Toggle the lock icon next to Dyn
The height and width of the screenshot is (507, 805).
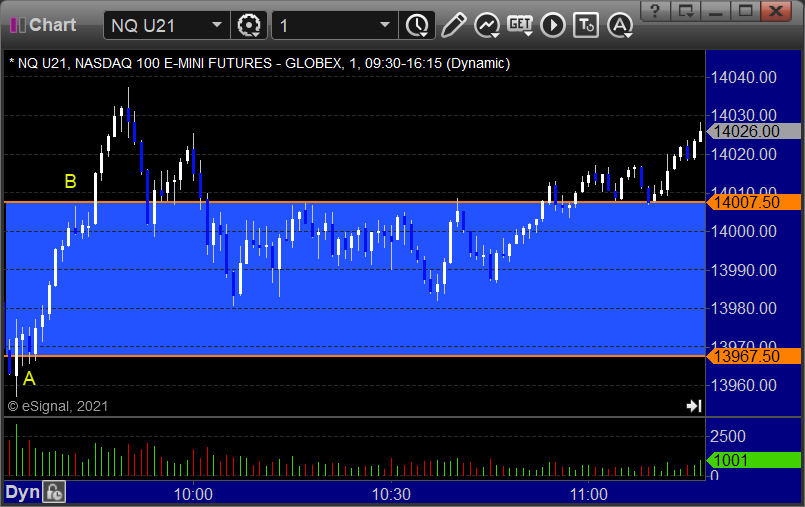coord(54,493)
